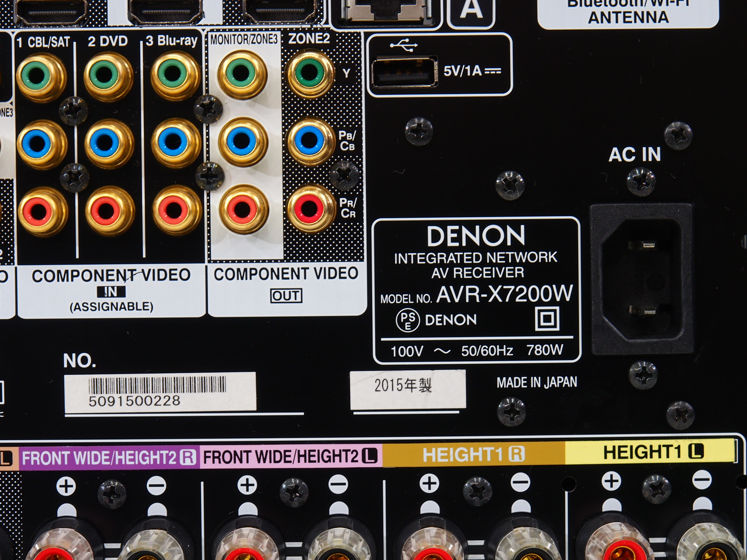Screen dimensions: 747x560
Task: Click the 'AC IN' label
Action: click(x=635, y=154)
